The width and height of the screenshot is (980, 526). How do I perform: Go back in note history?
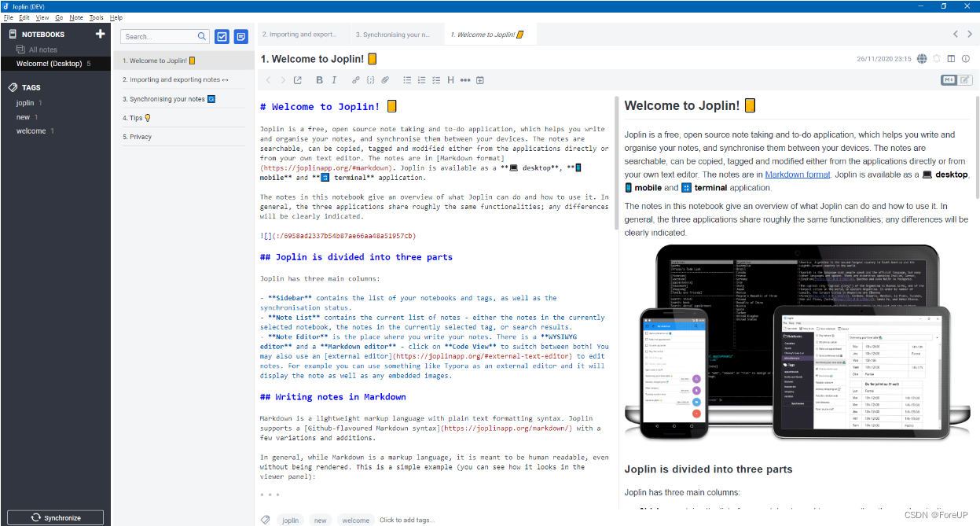[268, 80]
